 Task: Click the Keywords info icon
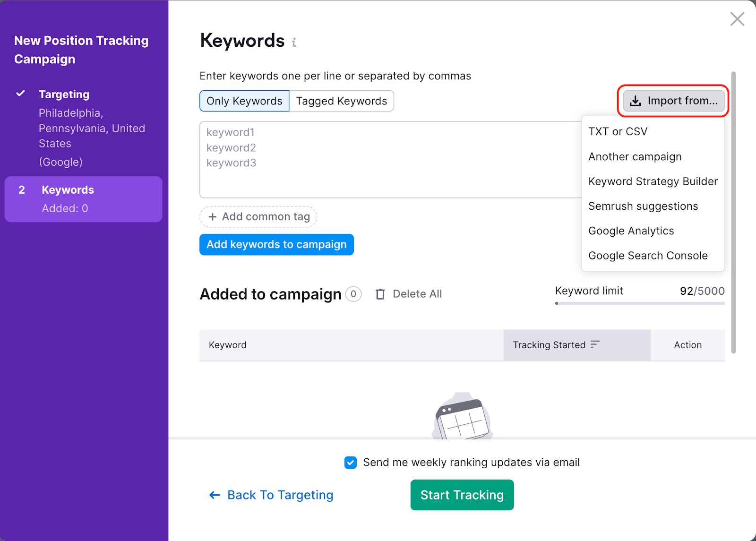tap(294, 43)
